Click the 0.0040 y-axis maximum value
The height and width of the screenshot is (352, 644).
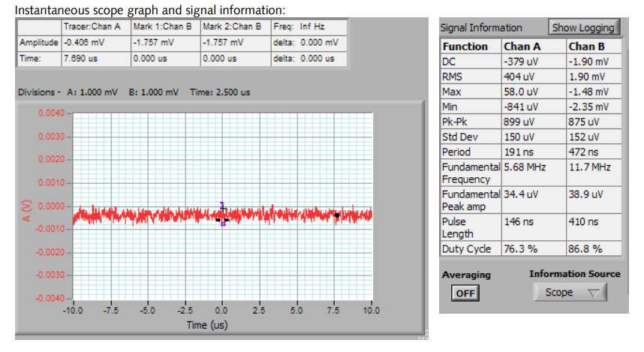(x=53, y=113)
